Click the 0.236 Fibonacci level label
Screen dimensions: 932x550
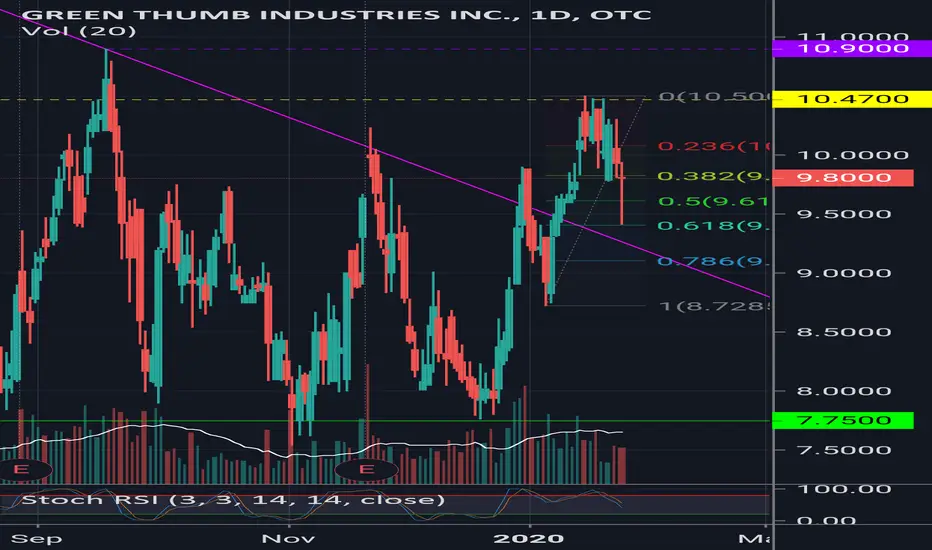[x=713, y=146]
